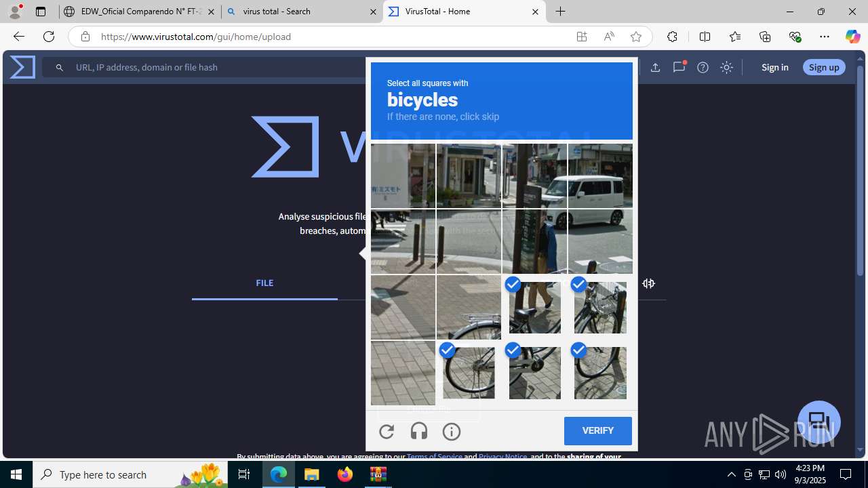The width and height of the screenshot is (868, 488).
Task: Click the taskbar search box
Action: point(130,474)
